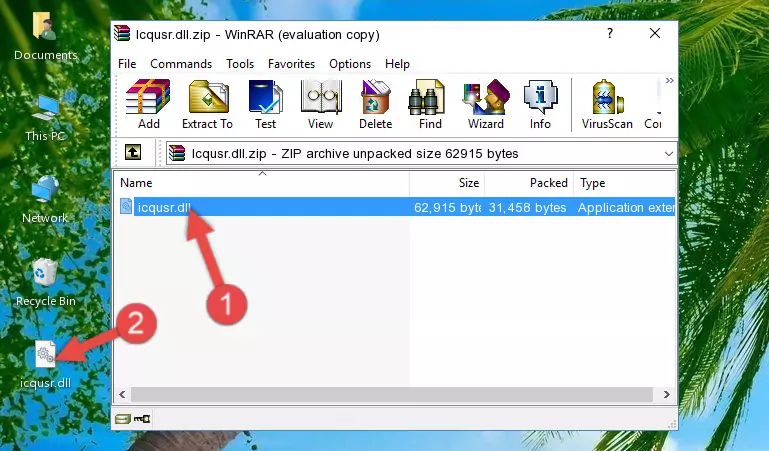Click the WinRAR title bar app icon
769x451 pixels.
122,34
